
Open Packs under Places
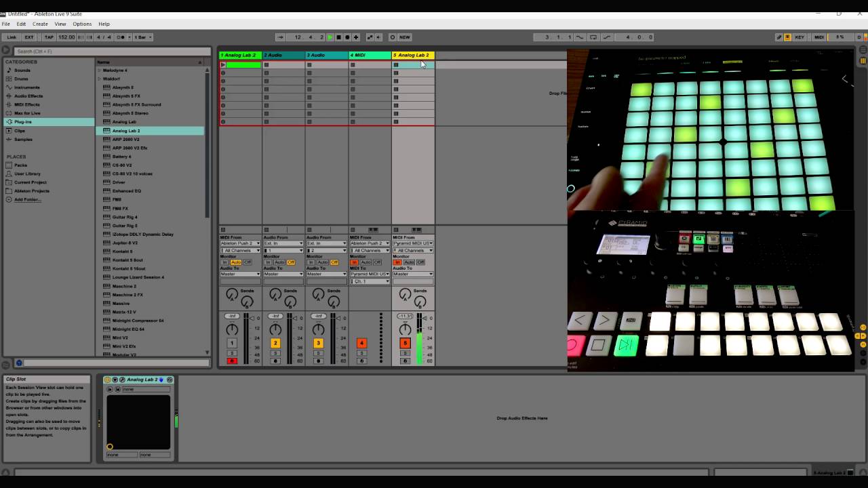[20, 165]
